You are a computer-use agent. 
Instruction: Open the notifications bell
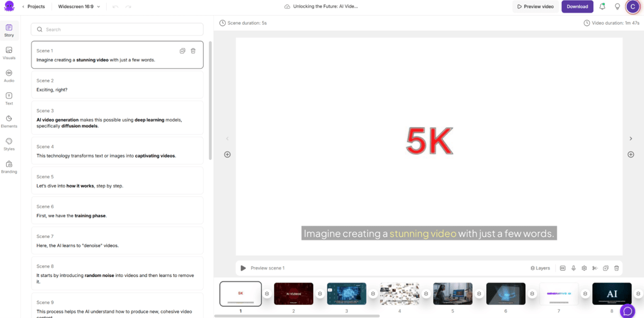[602, 6]
